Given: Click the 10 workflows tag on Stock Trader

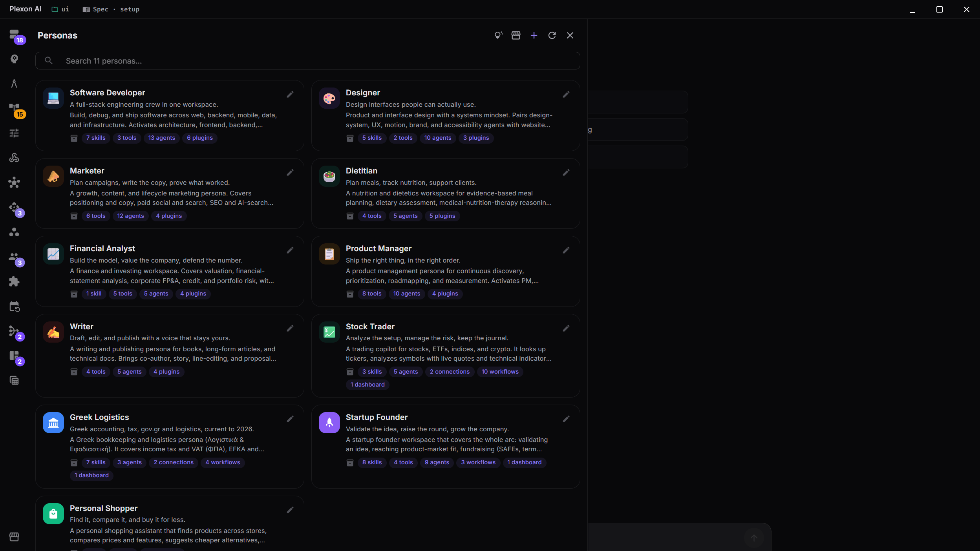Looking at the screenshot, I should pyautogui.click(x=500, y=372).
